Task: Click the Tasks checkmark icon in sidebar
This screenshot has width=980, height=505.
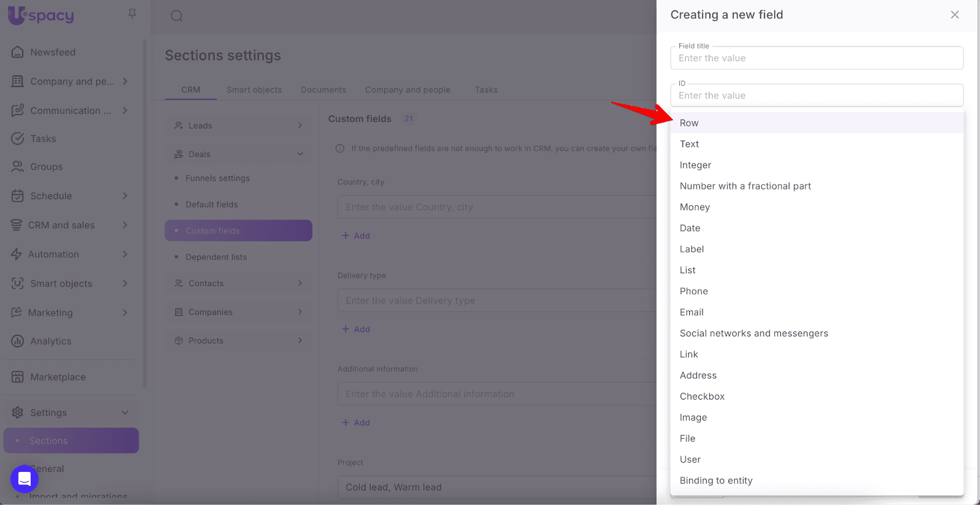Action: click(18, 139)
